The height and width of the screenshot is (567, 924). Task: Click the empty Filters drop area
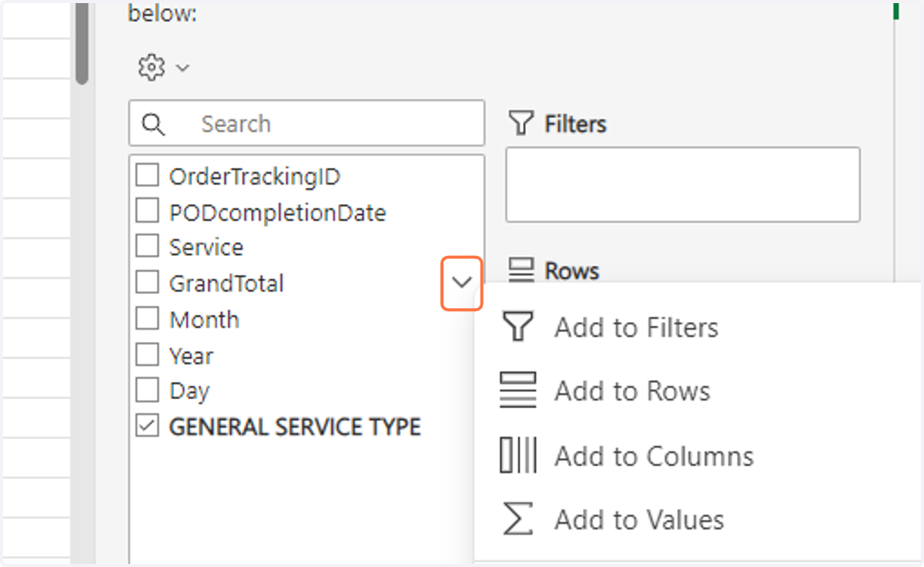(x=682, y=185)
